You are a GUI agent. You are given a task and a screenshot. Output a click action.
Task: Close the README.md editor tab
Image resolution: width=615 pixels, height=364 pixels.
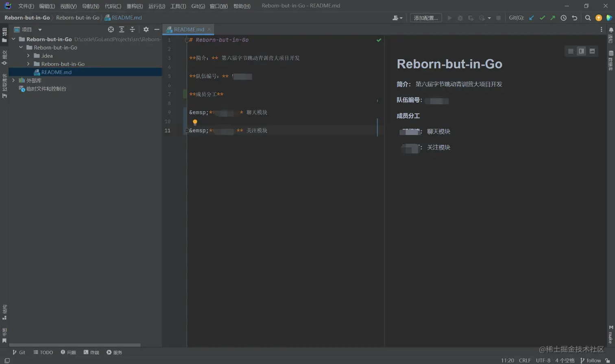point(209,29)
